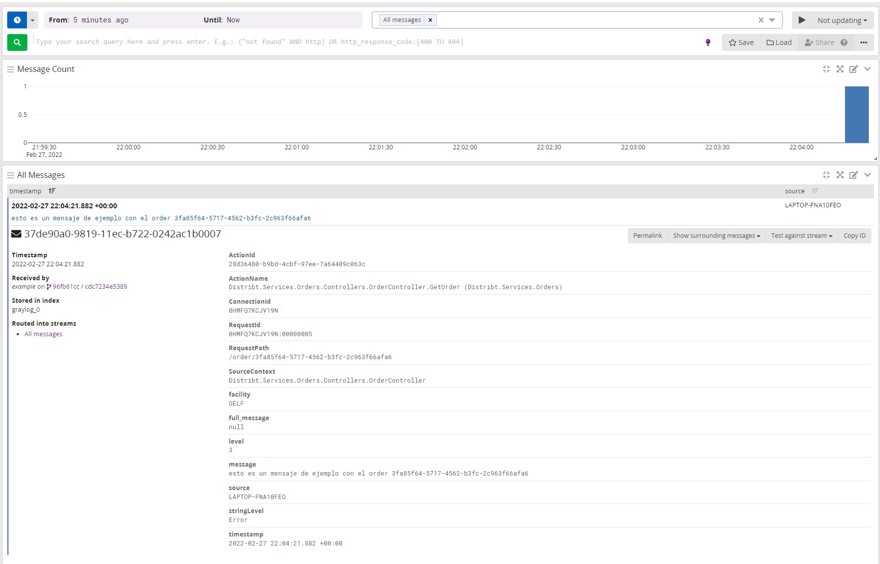The height and width of the screenshot is (564, 880).
Task: Edit the Message Count widget
Action: (854, 69)
